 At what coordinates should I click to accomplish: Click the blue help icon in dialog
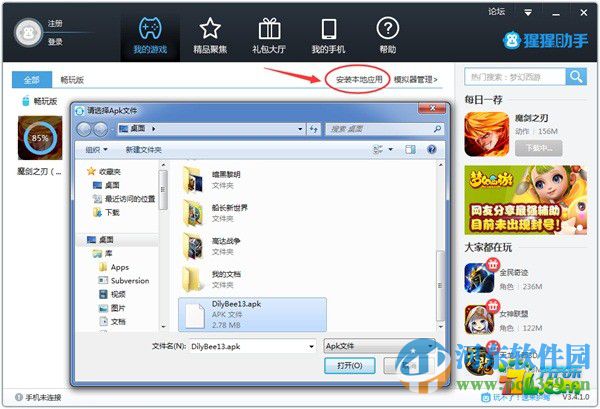(x=432, y=149)
